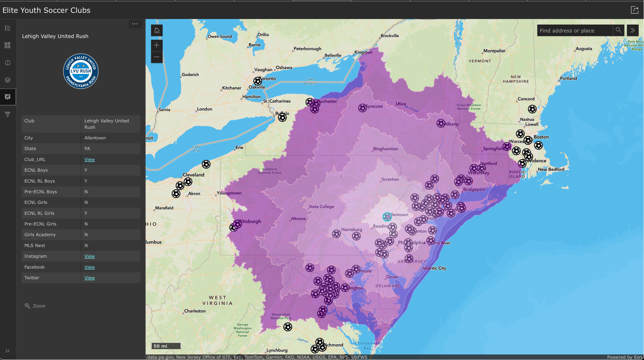Image resolution: width=644 pixels, height=360 pixels.
Task: Zoom out with the minus button
Action: 157,57
